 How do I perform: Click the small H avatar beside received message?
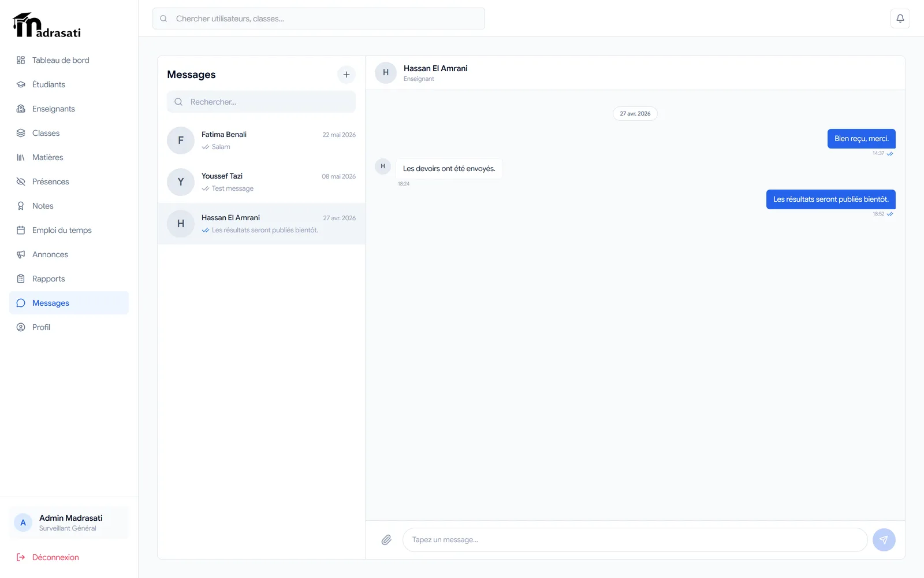tap(383, 166)
